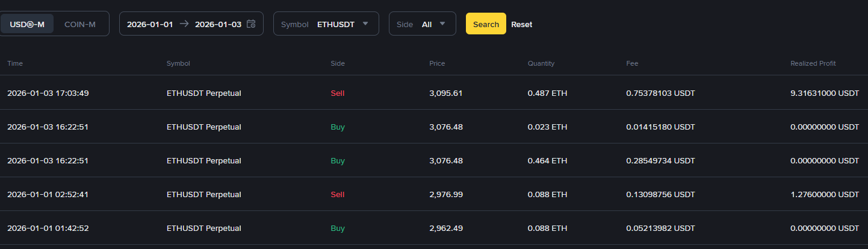Click the Realized Profit column header
The height and width of the screenshot is (249, 868).
[x=813, y=63]
